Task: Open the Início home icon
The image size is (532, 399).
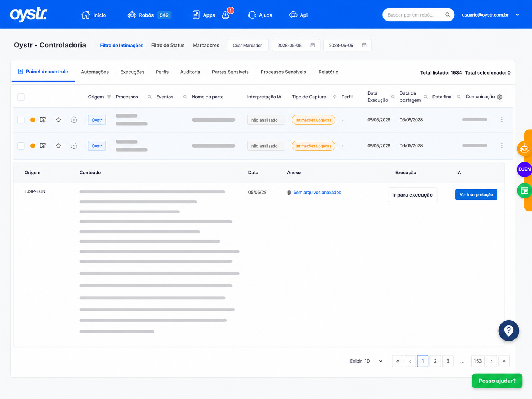Action: 86,15
